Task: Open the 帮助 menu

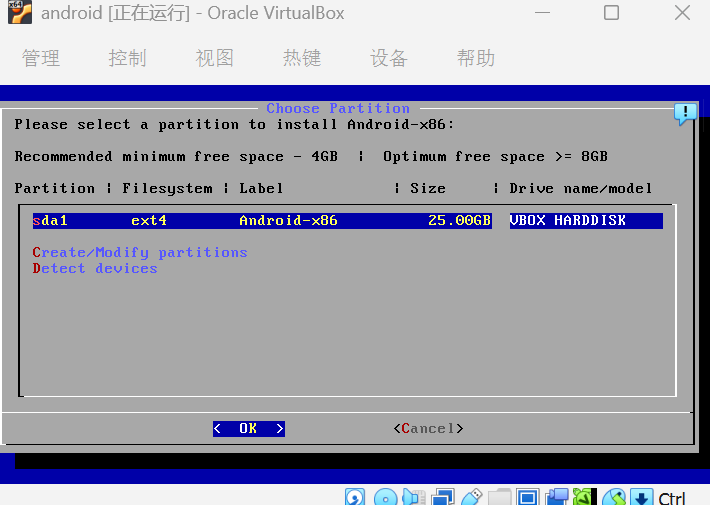Action: [x=475, y=58]
